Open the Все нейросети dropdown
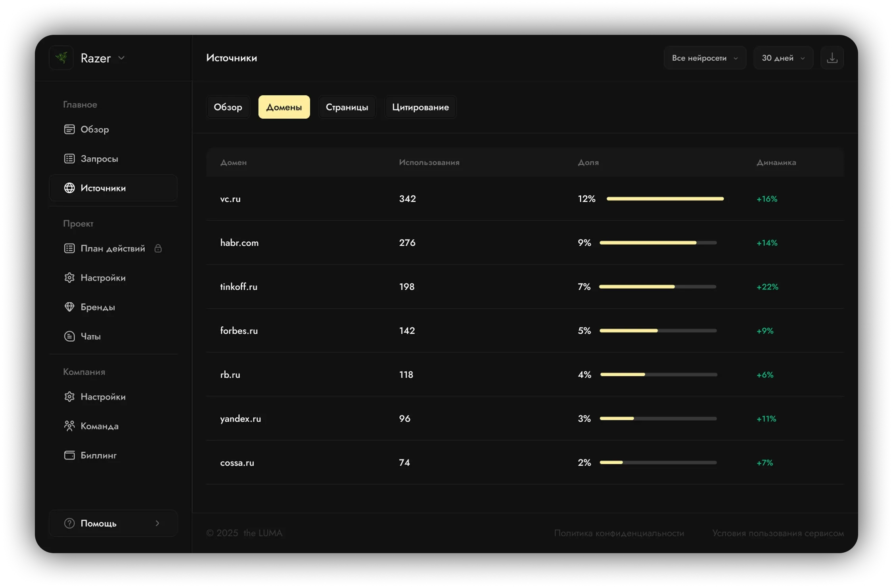Viewport: 893px width, 588px height. (x=705, y=58)
